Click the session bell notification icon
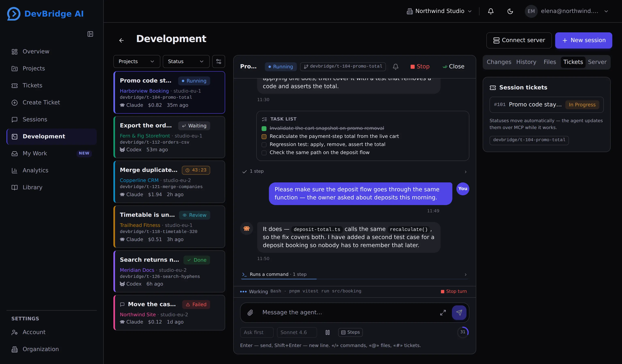Viewport: 622px width, 364px height. coord(396,67)
